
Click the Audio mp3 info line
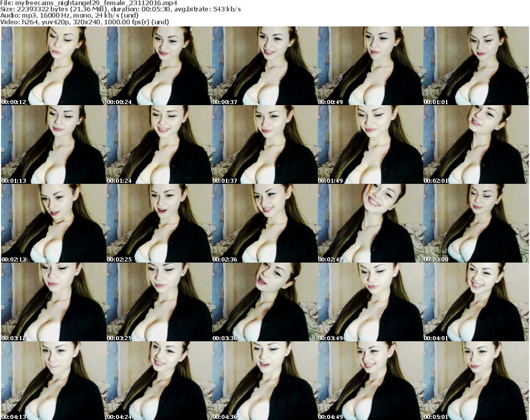tap(69, 16)
